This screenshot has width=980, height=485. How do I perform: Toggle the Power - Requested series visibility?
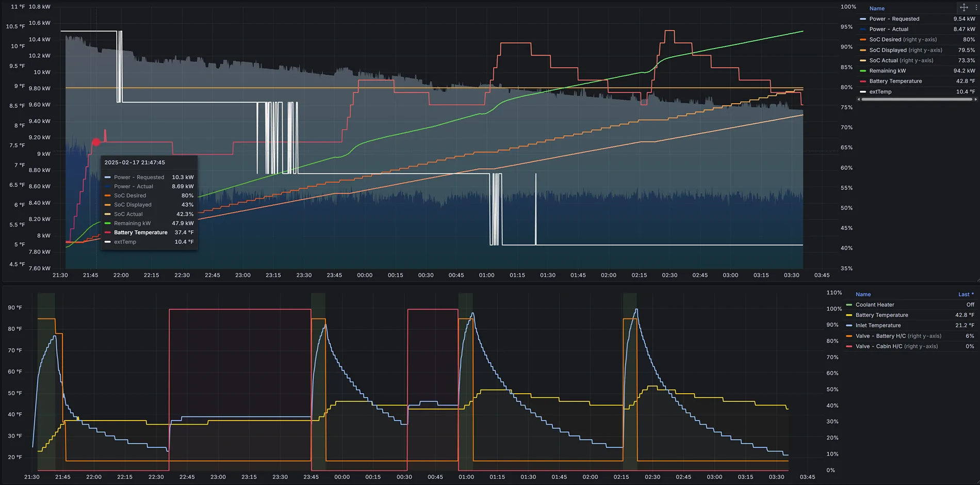[894, 19]
